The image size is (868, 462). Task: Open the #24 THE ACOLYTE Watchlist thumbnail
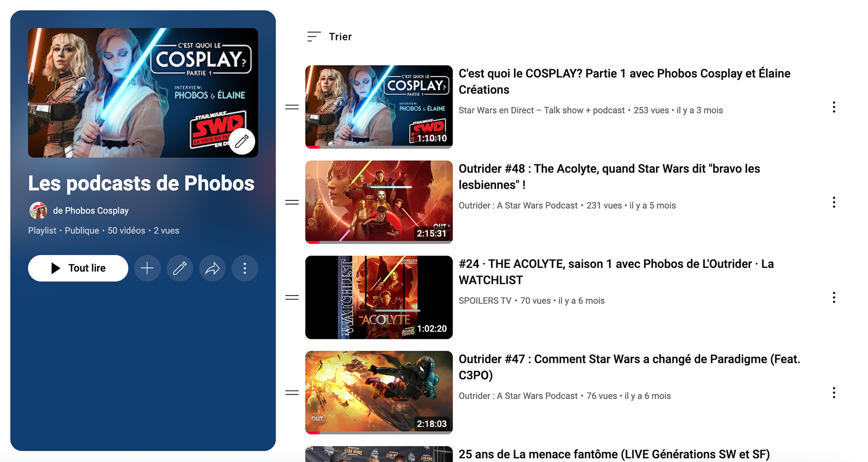(x=379, y=297)
